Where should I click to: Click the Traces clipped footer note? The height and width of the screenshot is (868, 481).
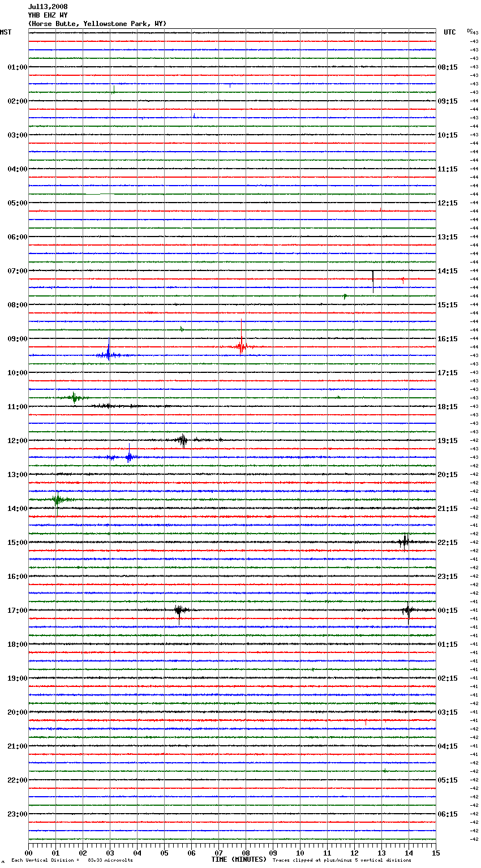[x=342, y=861]
